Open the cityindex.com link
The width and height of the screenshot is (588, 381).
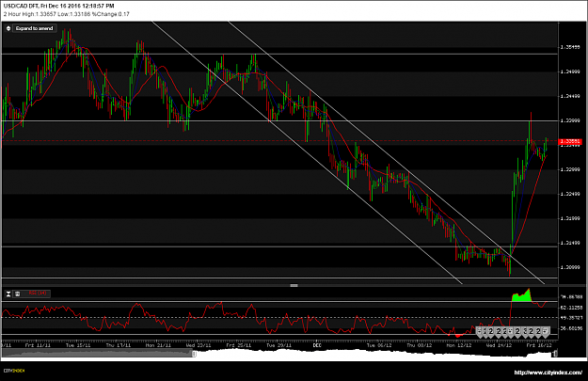click(x=548, y=373)
